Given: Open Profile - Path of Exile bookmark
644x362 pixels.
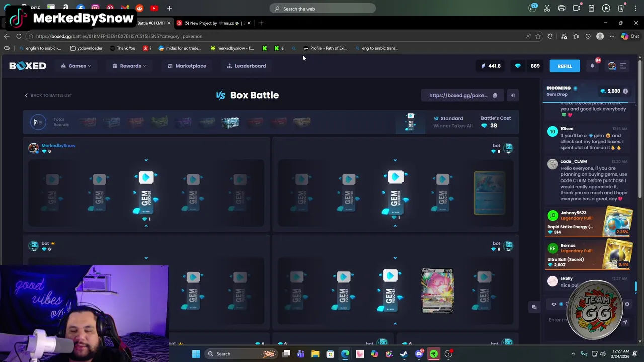Looking at the screenshot, I should [326, 48].
